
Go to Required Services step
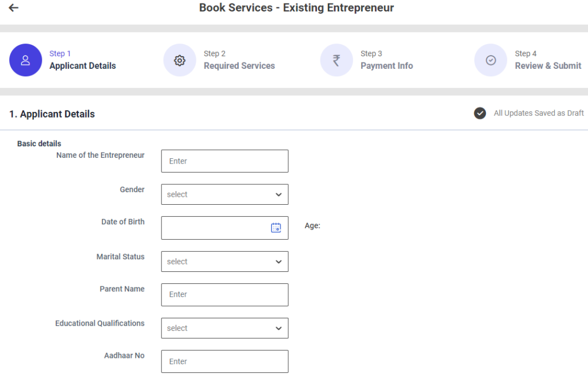(x=239, y=66)
